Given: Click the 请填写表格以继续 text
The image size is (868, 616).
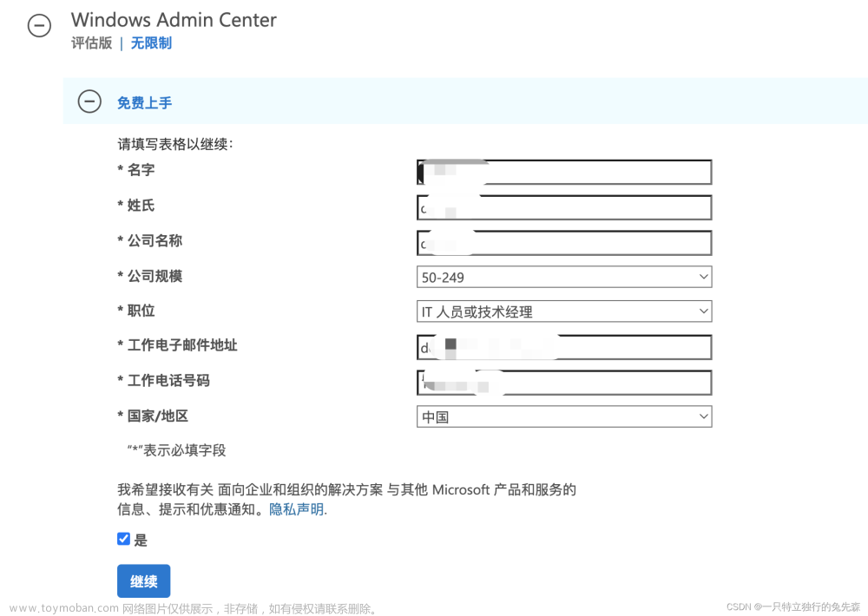Looking at the screenshot, I should click(175, 144).
